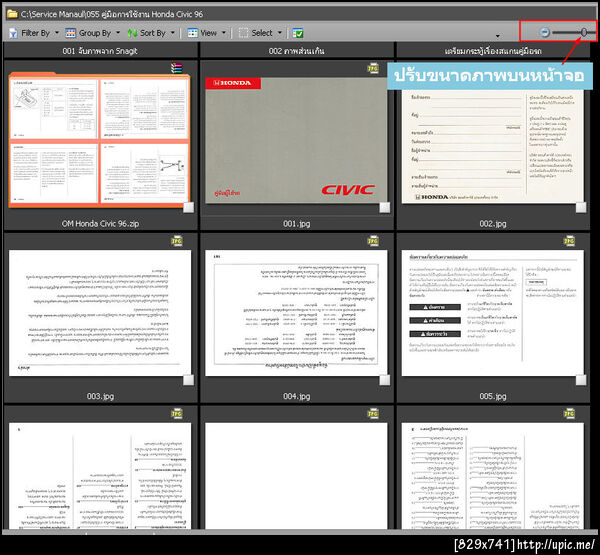Viewport: 600px width, 555px height.
Task: Open the 002 folder header
Action: pos(297,51)
